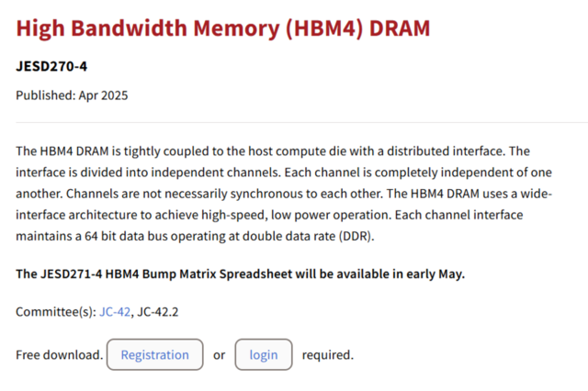Image resolution: width=588 pixels, height=391 pixels.
Task: Click the Published: Apr 2025 line
Action: pyautogui.click(x=72, y=95)
